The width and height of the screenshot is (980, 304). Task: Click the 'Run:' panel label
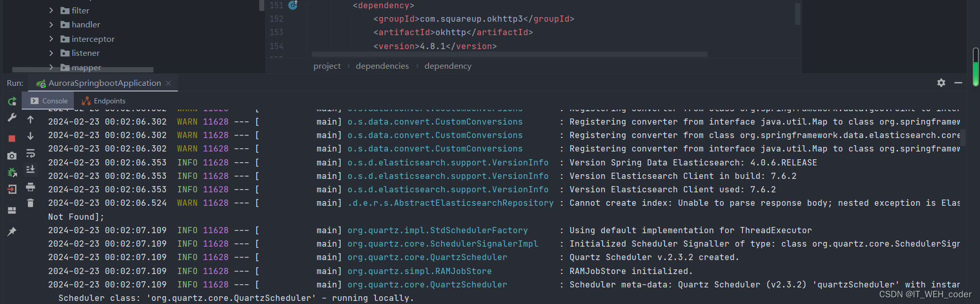coord(15,83)
